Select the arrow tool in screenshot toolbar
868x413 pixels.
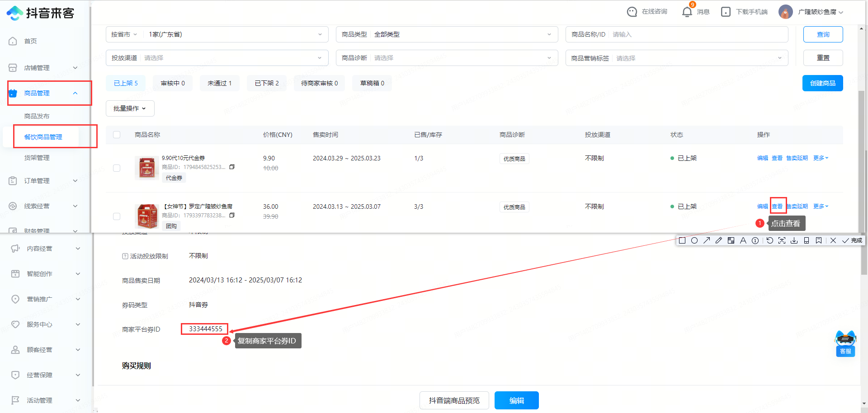(707, 240)
